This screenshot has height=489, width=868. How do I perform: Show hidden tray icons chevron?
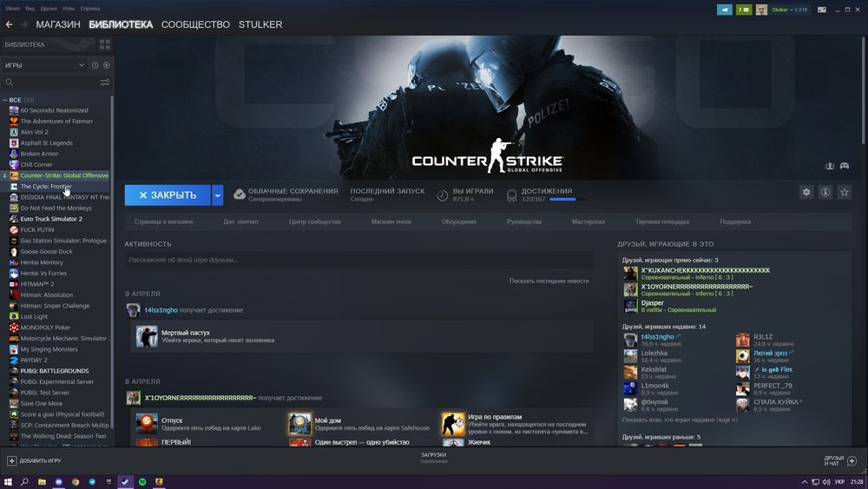pos(805,482)
